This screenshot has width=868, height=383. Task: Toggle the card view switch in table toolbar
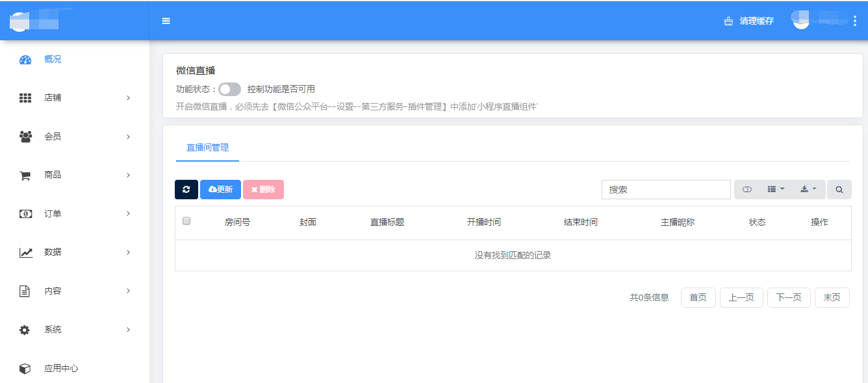tap(747, 190)
